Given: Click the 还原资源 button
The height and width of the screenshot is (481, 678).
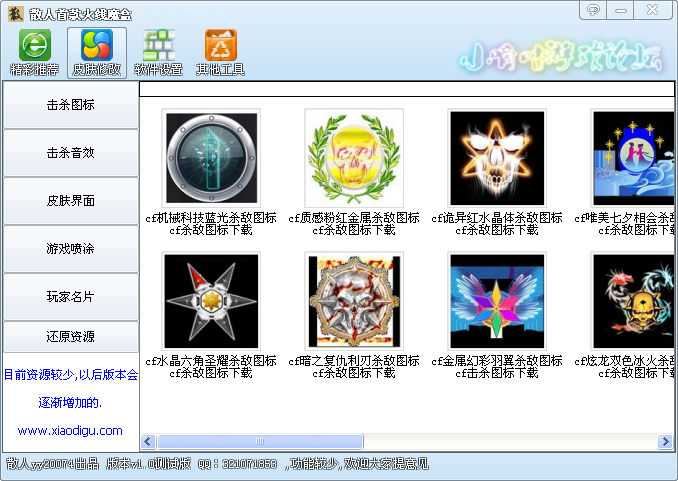Looking at the screenshot, I should point(71,337).
